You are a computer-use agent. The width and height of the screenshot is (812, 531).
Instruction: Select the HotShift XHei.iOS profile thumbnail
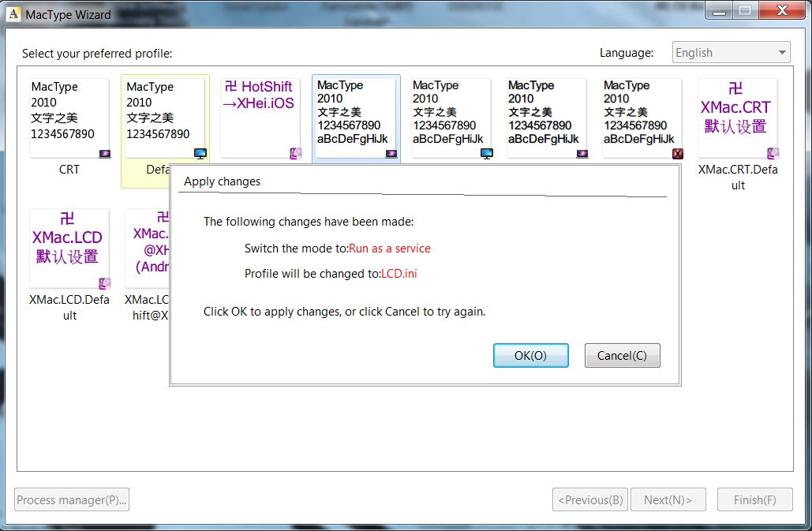260,118
